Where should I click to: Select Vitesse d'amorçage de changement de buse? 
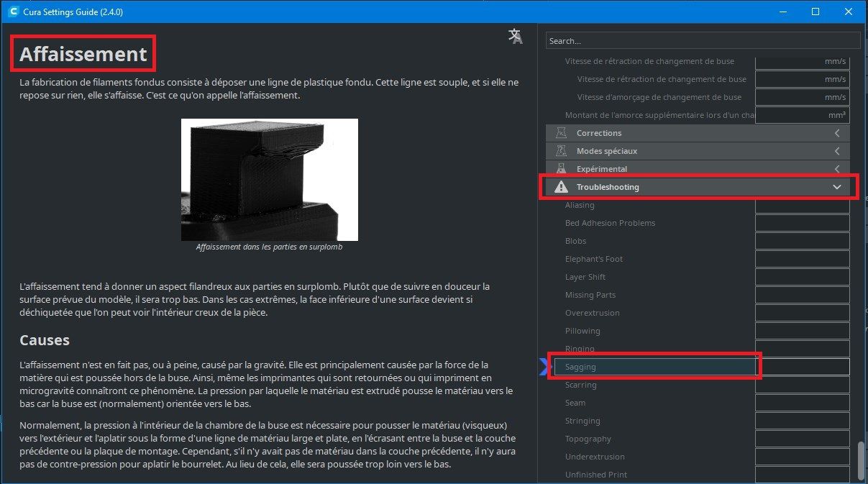coord(659,97)
